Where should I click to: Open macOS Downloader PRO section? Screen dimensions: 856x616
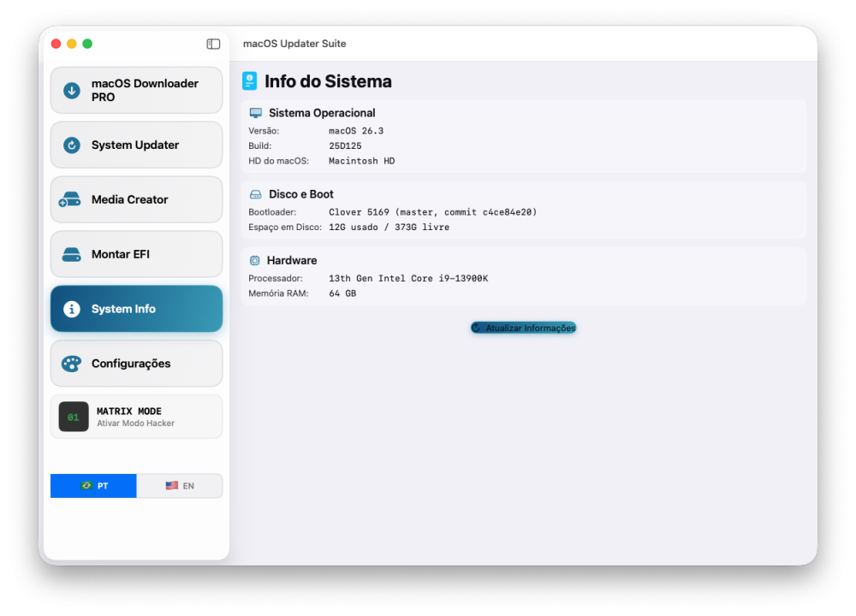[x=136, y=91]
